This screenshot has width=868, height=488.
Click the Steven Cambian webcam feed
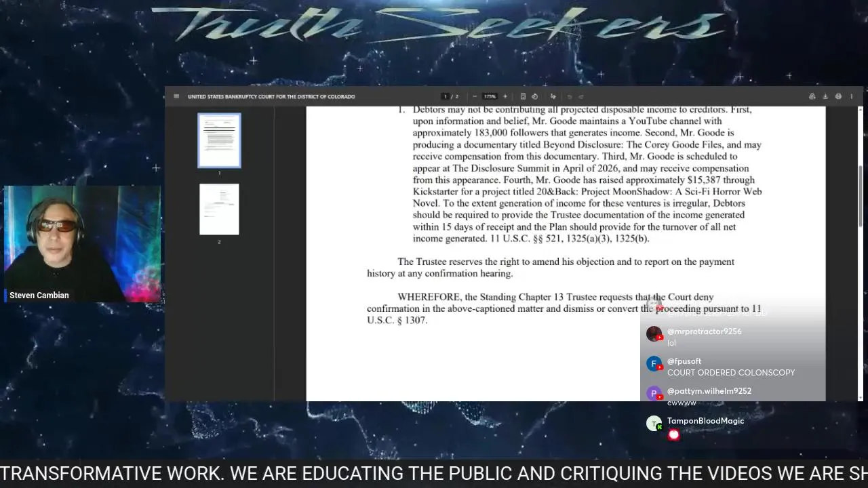click(x=82, y=243)
